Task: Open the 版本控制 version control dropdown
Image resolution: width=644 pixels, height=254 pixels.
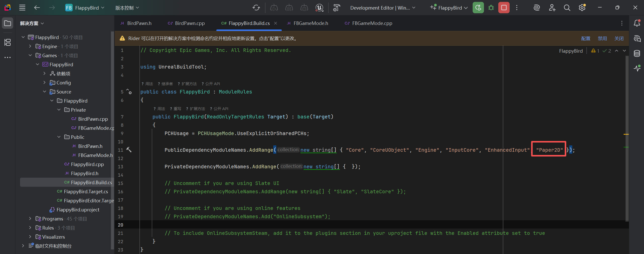Action: tap(127, 8)
